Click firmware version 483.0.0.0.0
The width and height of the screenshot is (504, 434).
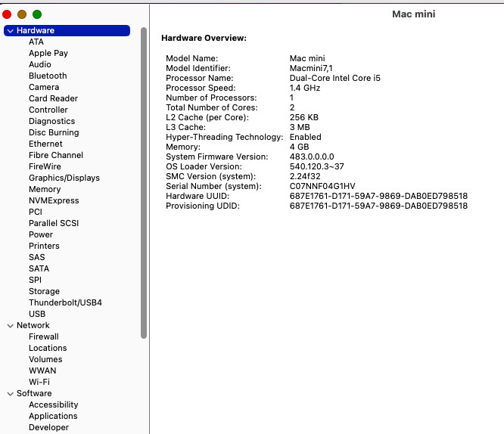click(x=312, y=157)
